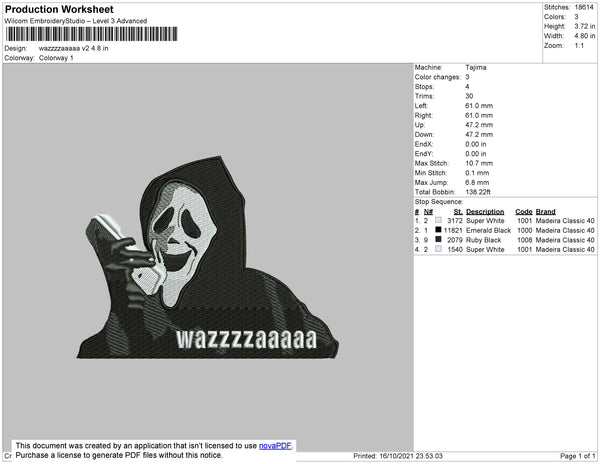Click the 'N#' column header

pos(428,212)
